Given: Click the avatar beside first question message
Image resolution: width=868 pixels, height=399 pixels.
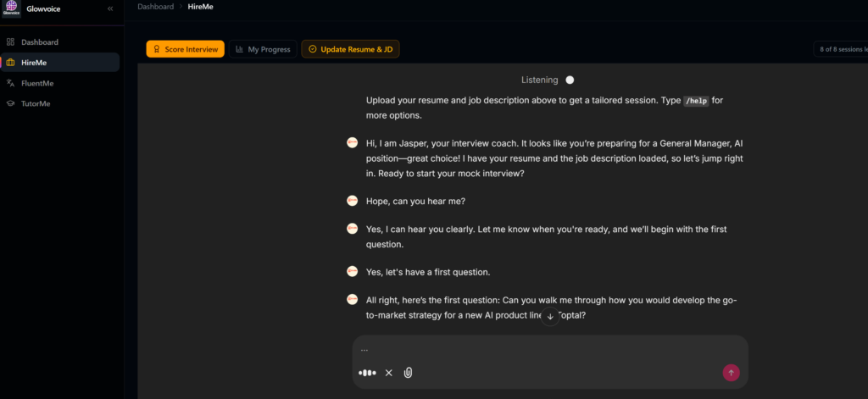Looking at the screenshot, I should pyautogui.click(x=353, y=300).
